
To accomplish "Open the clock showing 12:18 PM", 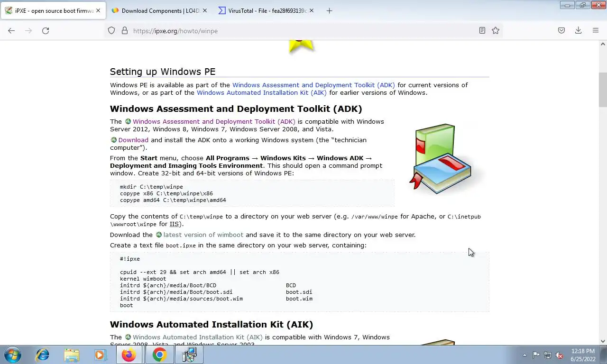I will [583, 355].
